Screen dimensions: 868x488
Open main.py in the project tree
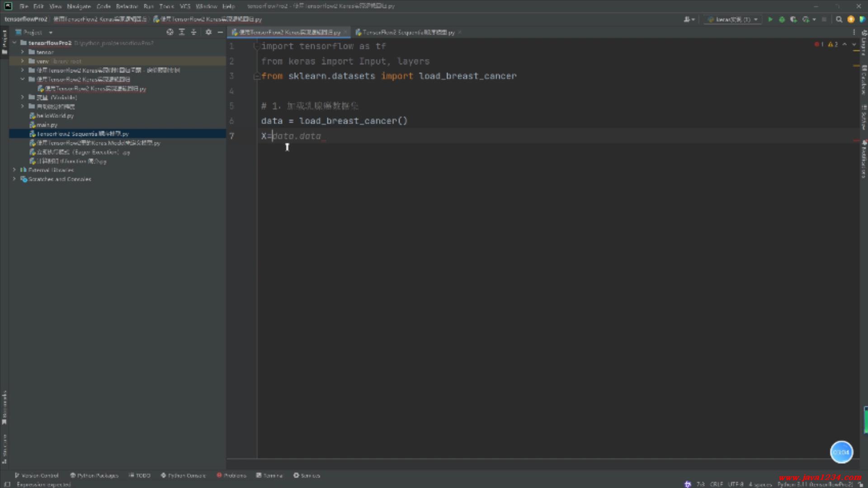[47, 125]
